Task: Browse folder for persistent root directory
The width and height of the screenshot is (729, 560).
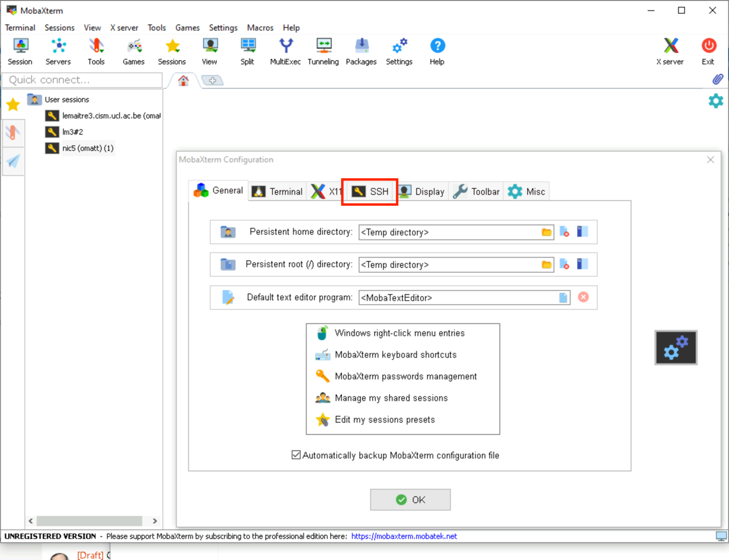Action: 546,265
